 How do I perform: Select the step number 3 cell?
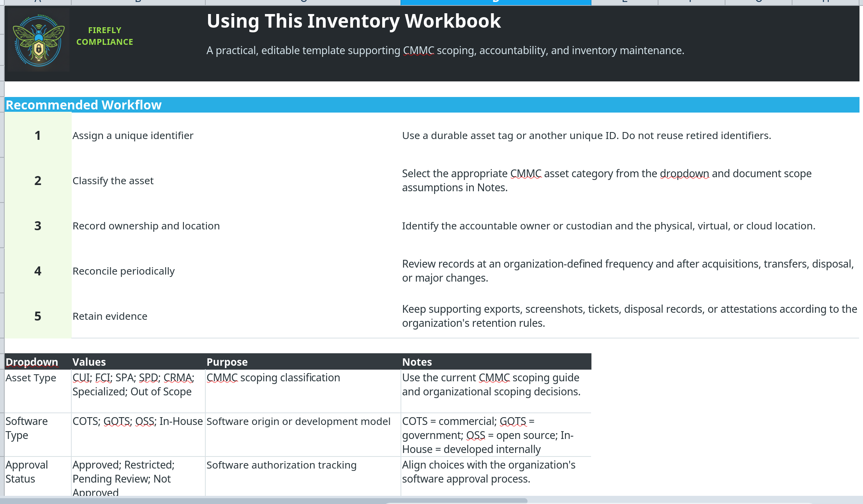click(x=38, y=226)
